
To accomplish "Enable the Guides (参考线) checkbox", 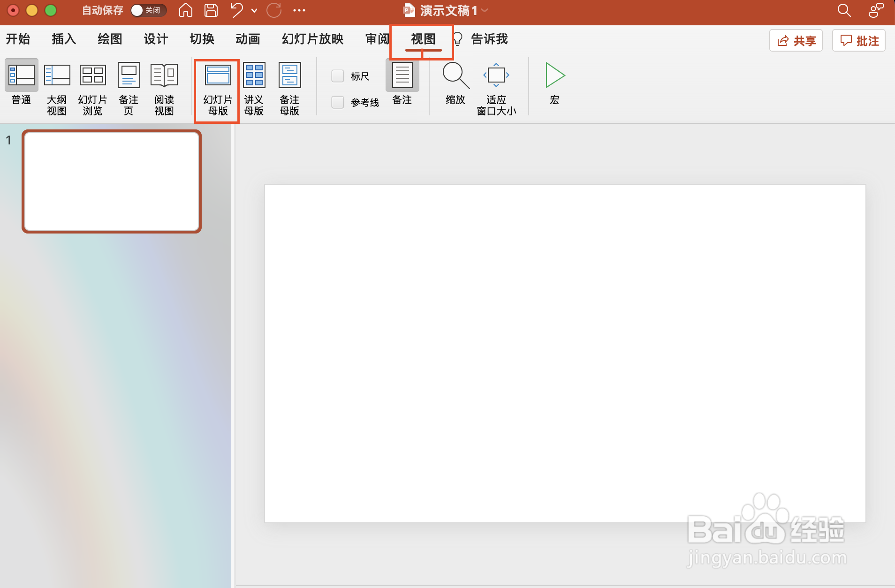I will coord(338,102).
